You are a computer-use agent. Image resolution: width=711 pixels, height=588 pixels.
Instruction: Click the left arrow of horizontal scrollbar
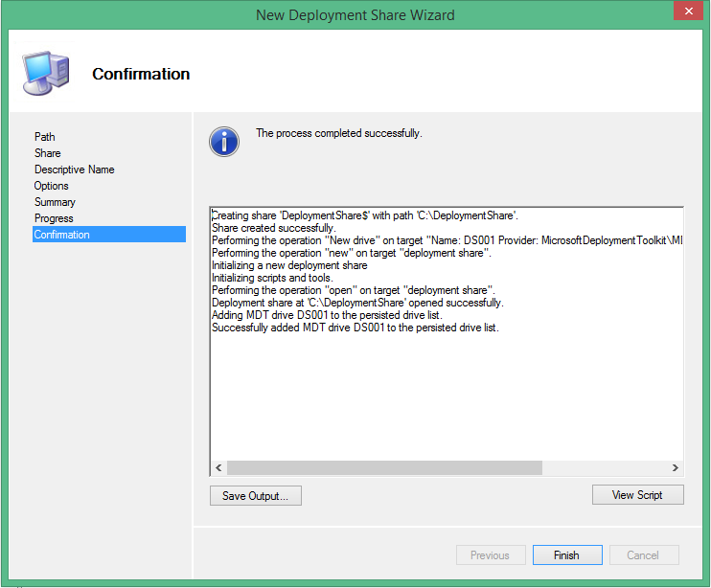pyautogui.click(x=218, y=468)
